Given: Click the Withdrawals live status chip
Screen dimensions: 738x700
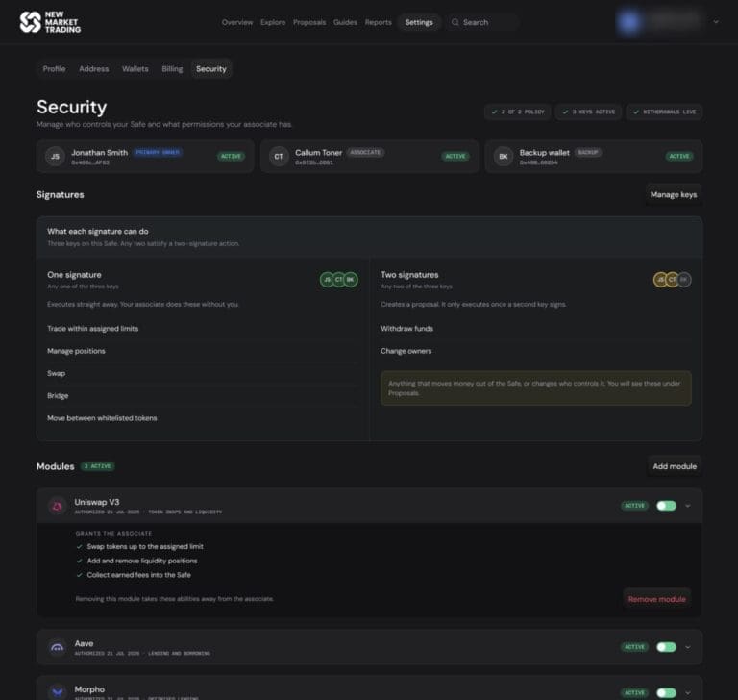Looking at the screenshot, I should pyautogui.click(x=664, y=112).
